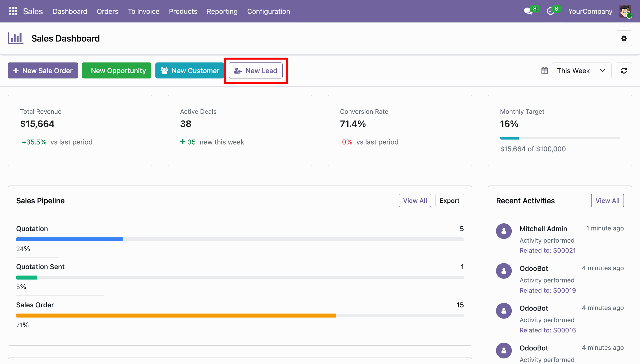Open the Reporting menu

(222, 11)
